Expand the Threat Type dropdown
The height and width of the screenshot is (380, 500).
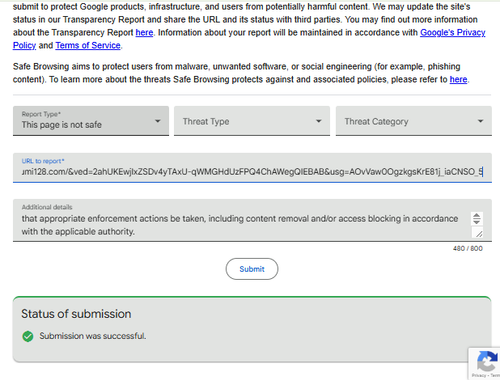coord(252,121)
